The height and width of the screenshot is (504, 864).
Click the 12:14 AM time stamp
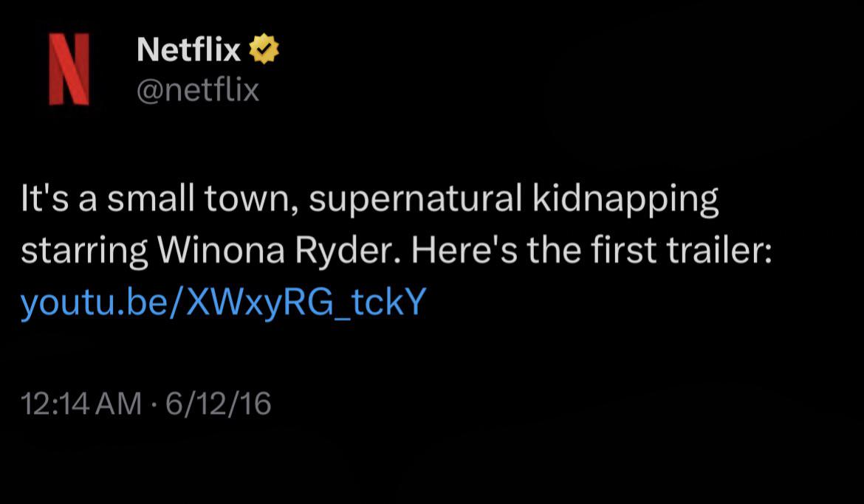pyautogui.click(x=80, y=404)
